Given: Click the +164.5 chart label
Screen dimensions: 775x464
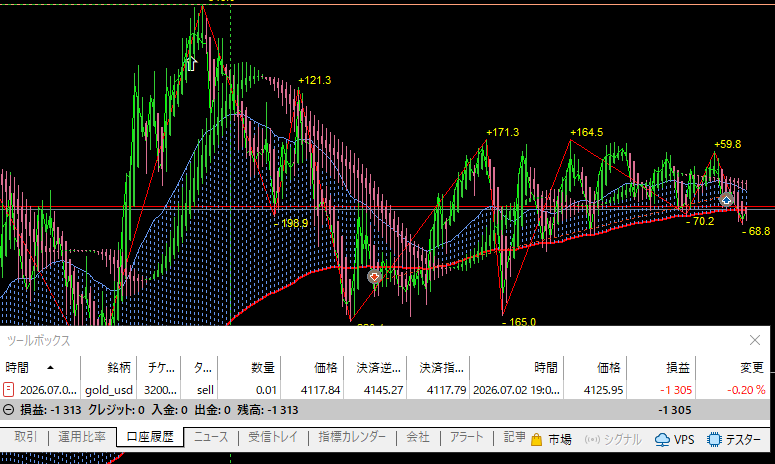Looking at the screenshot, I should pos(586,132).
